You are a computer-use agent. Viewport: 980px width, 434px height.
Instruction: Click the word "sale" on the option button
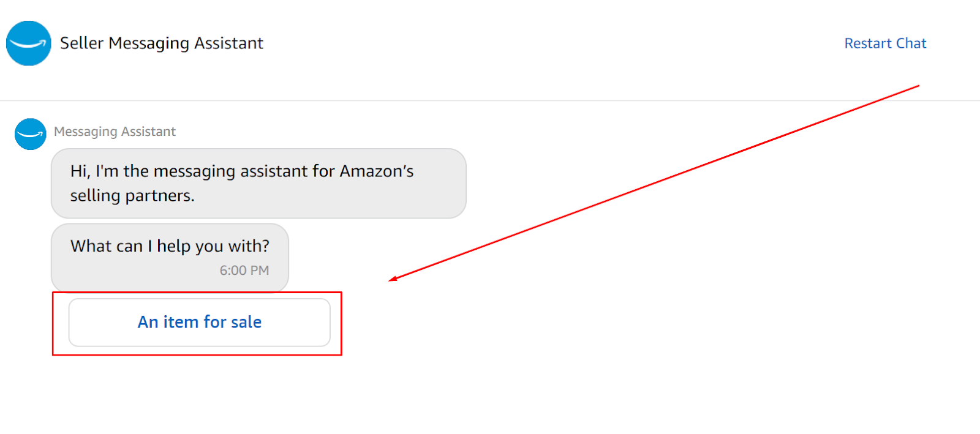[246, 322]
